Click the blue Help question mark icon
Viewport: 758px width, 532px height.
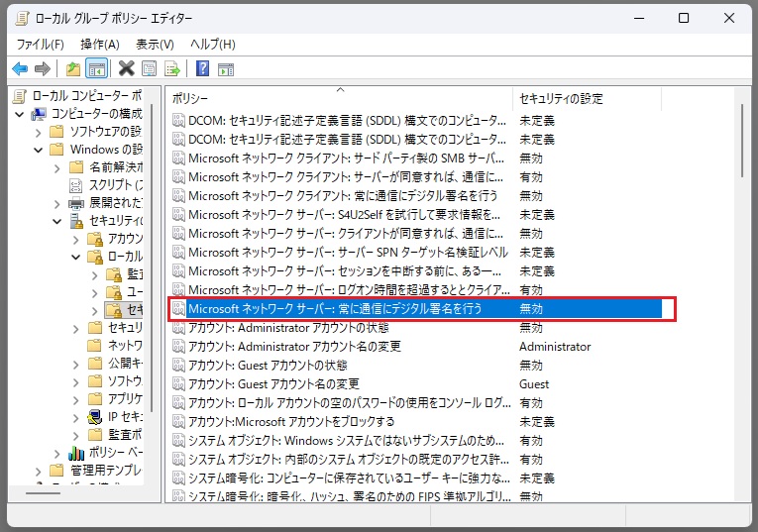pyautogui.click(x=202, y=68)
